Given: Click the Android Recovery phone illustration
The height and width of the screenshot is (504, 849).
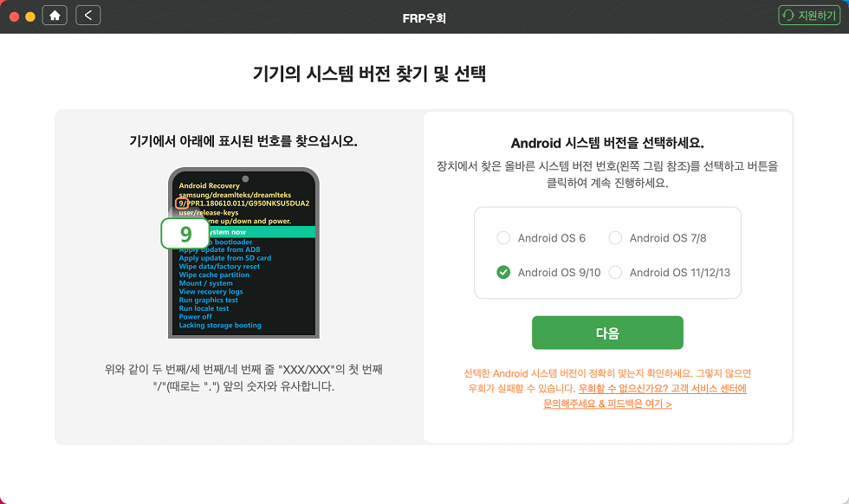Looking at the screenshot, I should 243,253.
